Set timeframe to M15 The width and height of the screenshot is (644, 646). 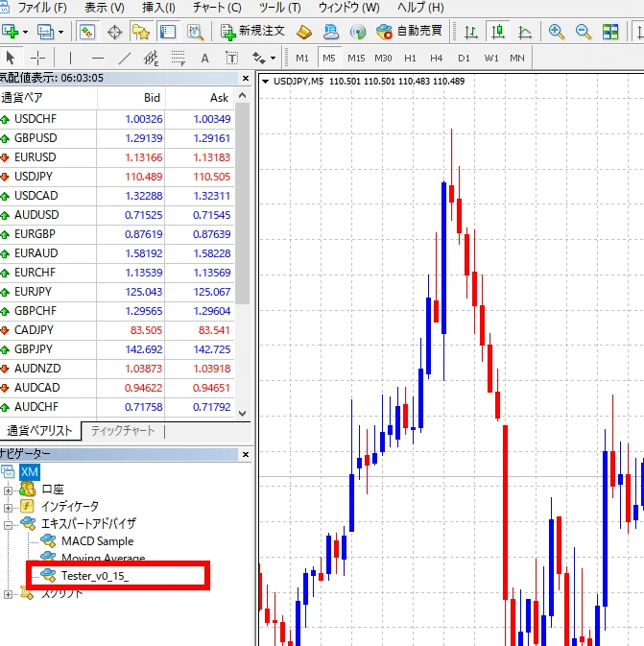tap(356, 58)
